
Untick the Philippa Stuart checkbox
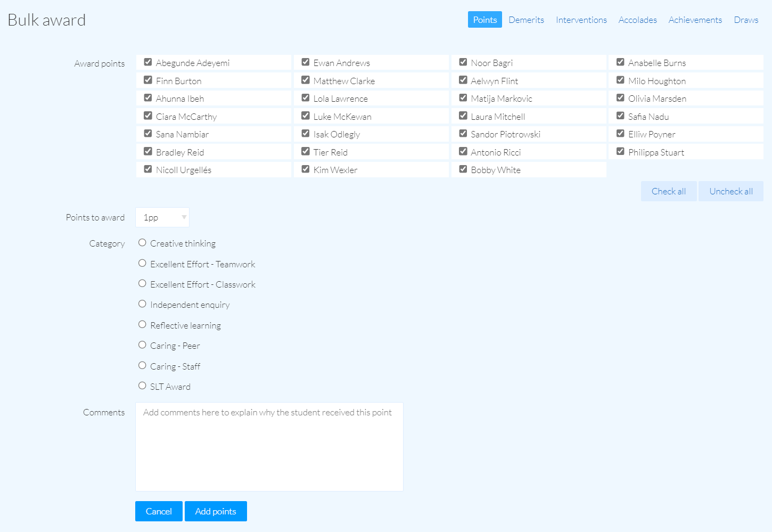click(x=620, y=152)
